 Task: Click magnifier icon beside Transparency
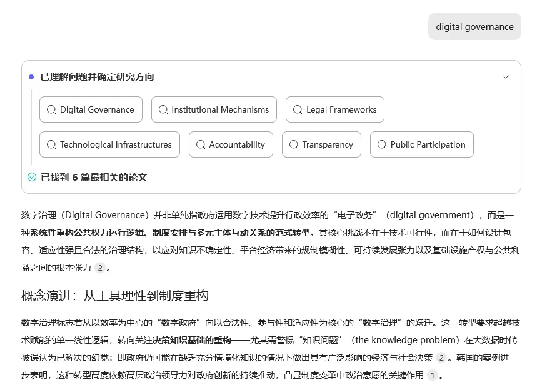tap(294, 144)
